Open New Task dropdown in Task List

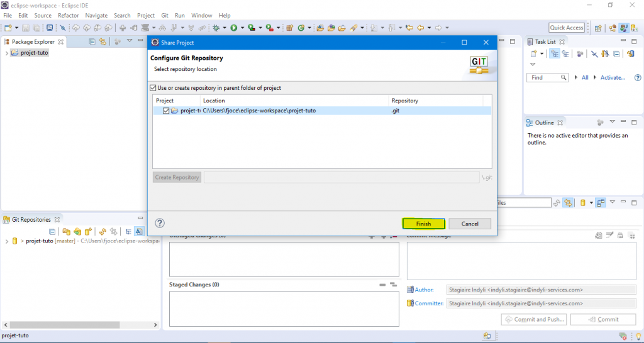[x=541, y=54]
